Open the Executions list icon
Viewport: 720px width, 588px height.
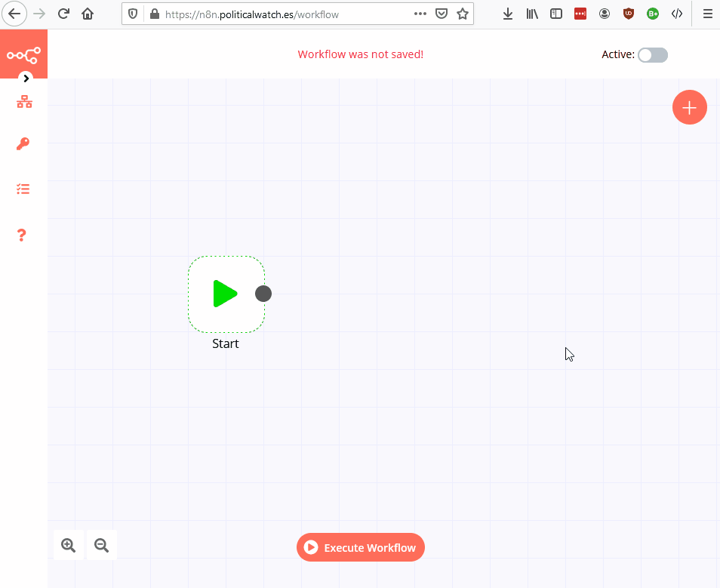(x=23, y=189)
